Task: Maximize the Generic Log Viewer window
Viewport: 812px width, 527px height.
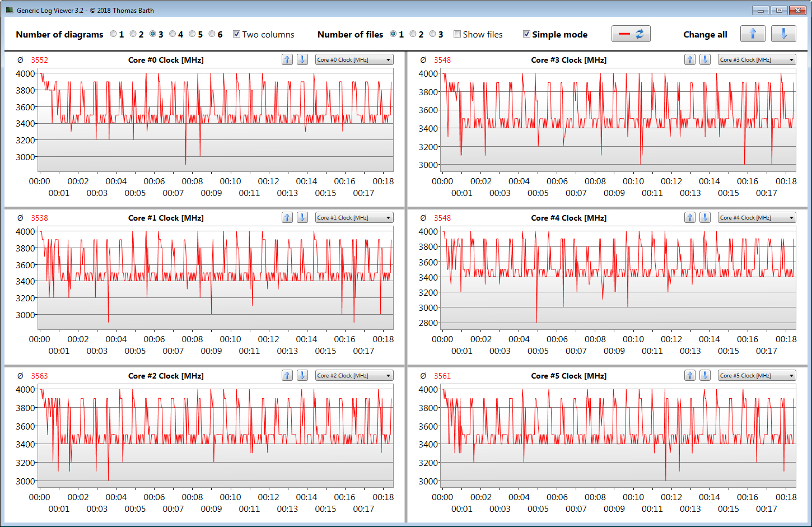Action: coord(779,10)
